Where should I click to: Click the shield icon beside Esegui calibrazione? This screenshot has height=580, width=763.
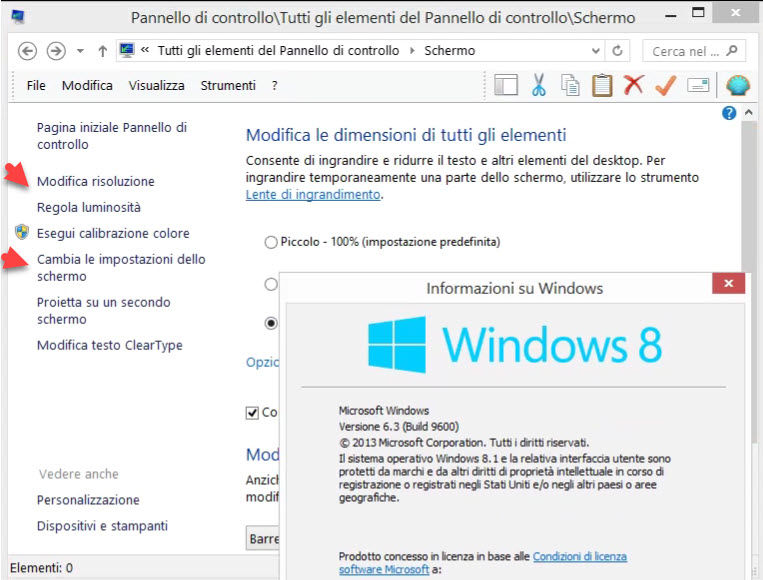[22, 232]
